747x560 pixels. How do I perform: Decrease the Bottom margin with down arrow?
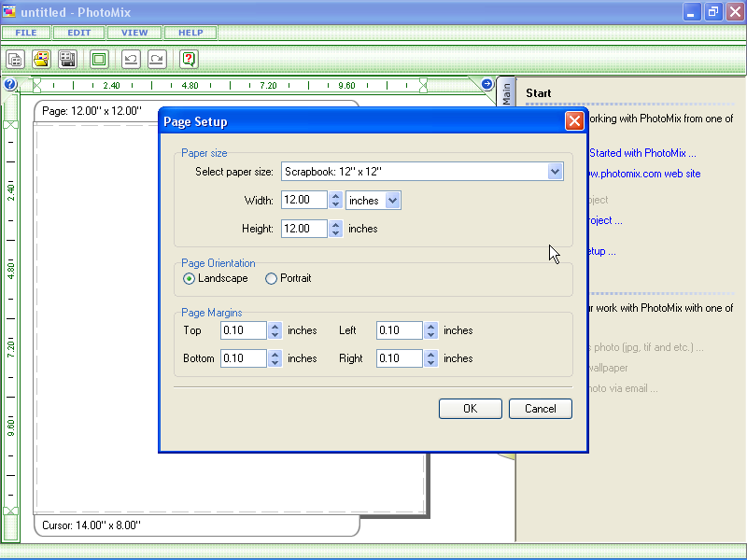click(275, 363)
